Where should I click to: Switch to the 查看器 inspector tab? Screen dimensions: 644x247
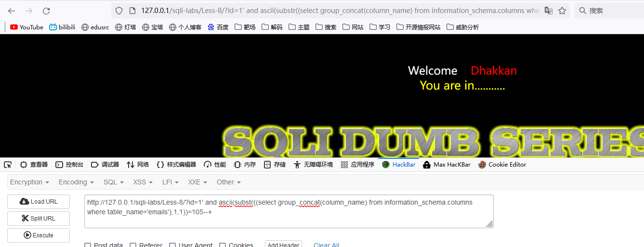(x=34, y=165)
